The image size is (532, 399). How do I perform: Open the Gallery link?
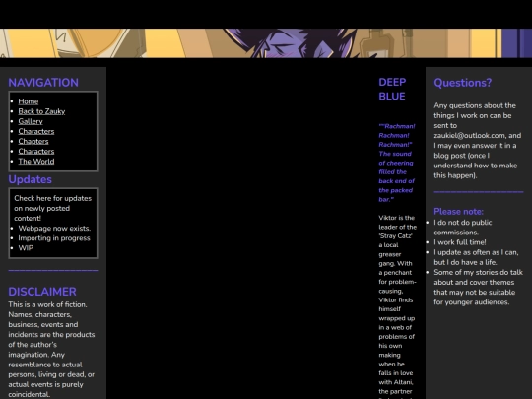click(x=31, y=121)
